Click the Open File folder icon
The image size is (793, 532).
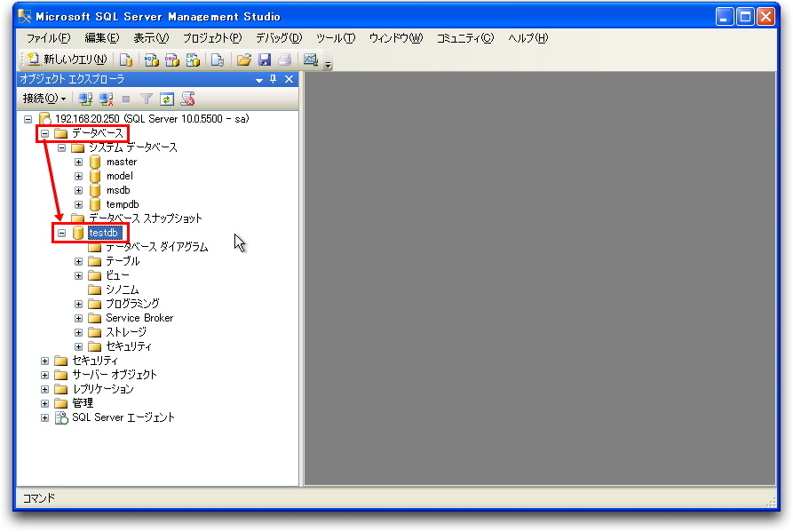[x=244, y=60]
